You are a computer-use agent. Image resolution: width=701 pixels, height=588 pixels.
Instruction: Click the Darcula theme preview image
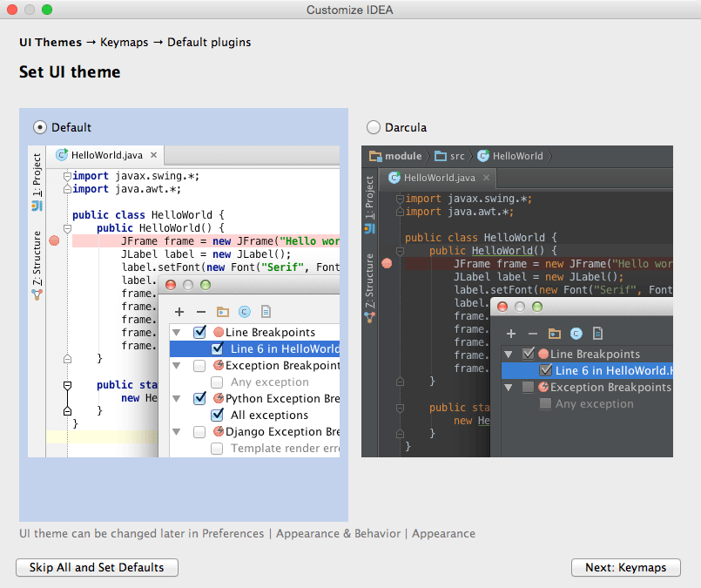tap(516, 301)
